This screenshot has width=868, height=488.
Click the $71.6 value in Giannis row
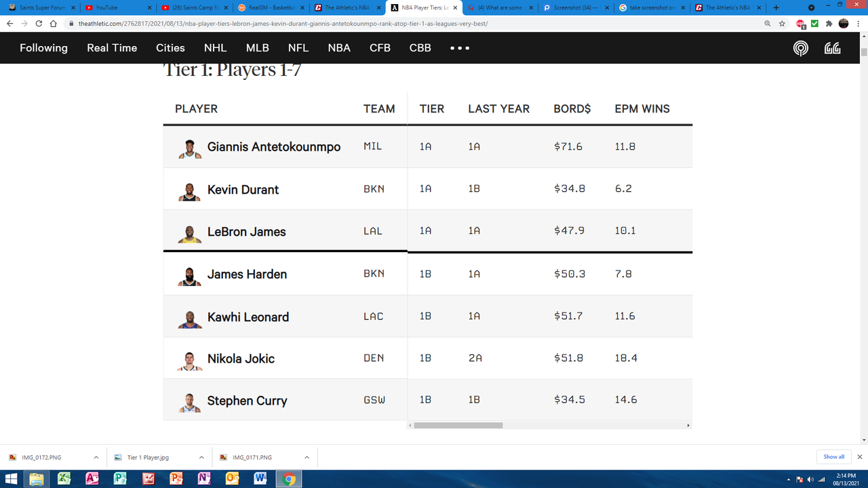point(568,146)
